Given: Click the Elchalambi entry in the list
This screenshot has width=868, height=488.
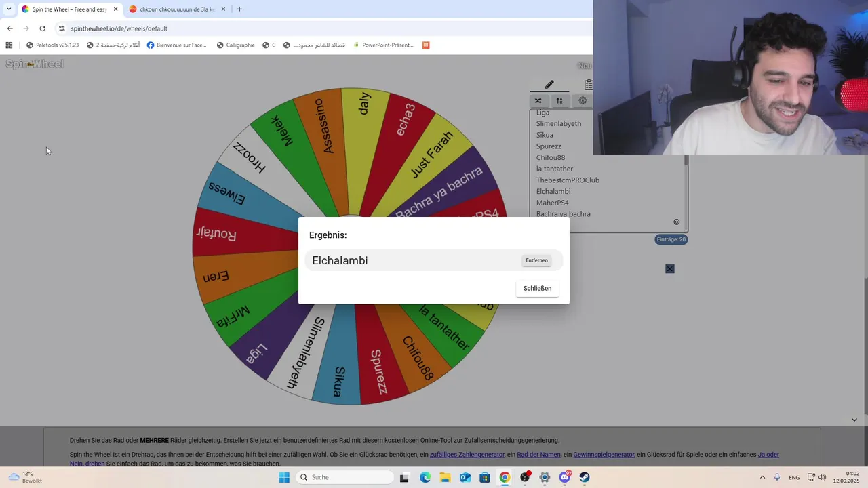Looking at the screenshot, I should (553, 191).
